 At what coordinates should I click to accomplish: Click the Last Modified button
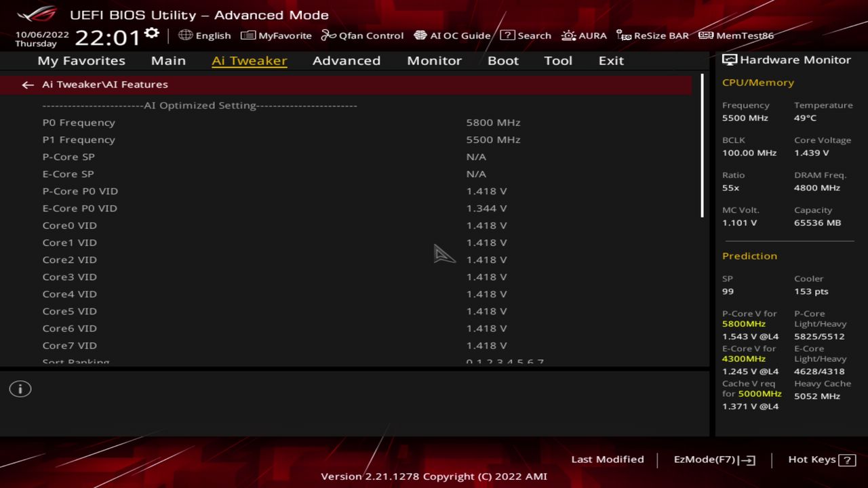tap(608, 460)
